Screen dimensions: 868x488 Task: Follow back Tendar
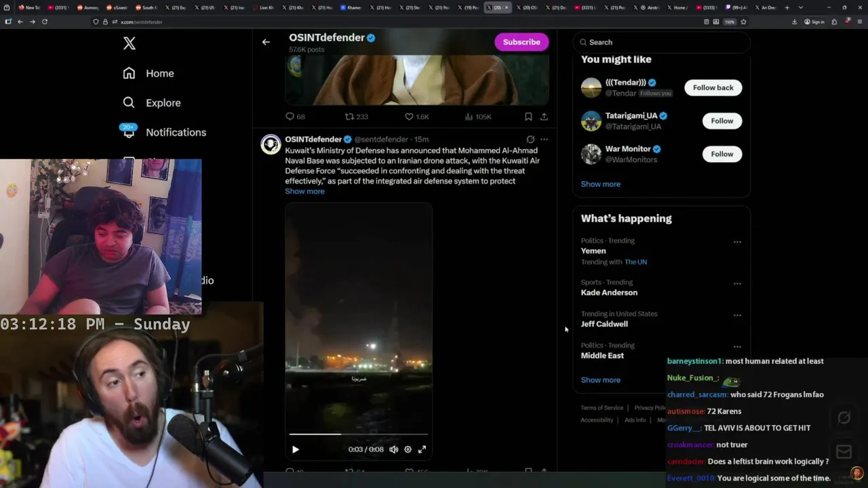713,87
